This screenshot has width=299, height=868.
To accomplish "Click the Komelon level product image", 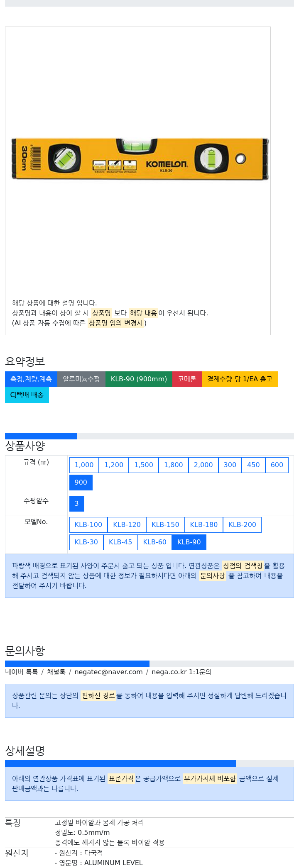I will point(140,159).
